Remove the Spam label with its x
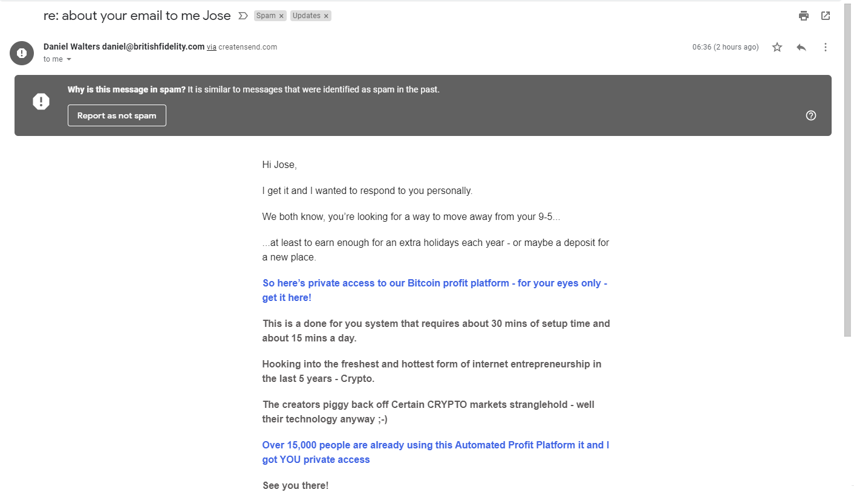Viewport: 854px width, 504px height. [x=280, y=15]
